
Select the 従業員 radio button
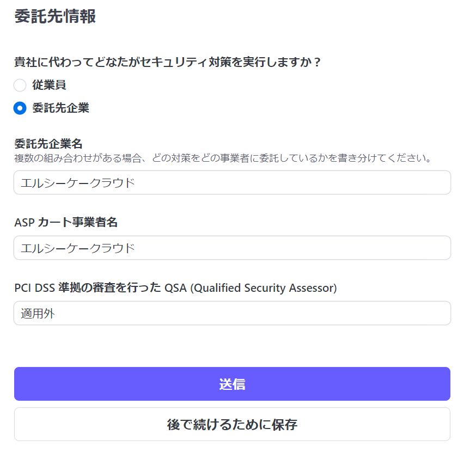click(x=20, y=85)
